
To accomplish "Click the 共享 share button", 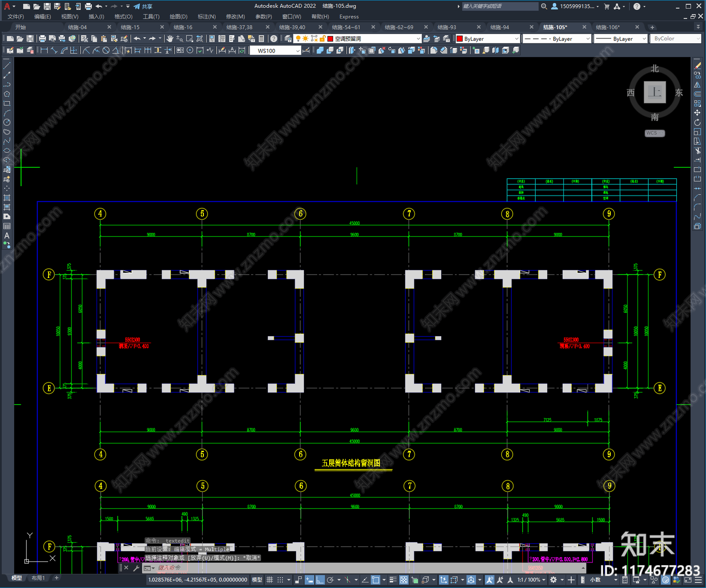I will [143, 6].
